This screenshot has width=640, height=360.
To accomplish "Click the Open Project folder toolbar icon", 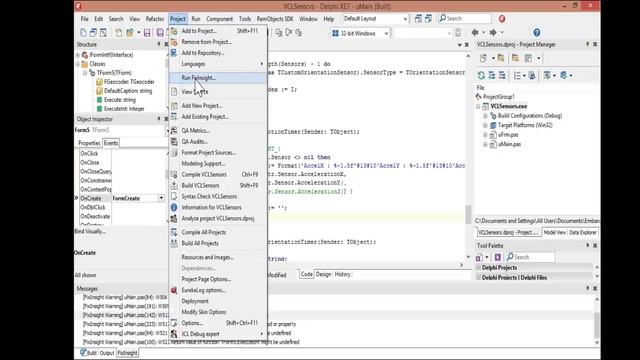I will (130, 33).
